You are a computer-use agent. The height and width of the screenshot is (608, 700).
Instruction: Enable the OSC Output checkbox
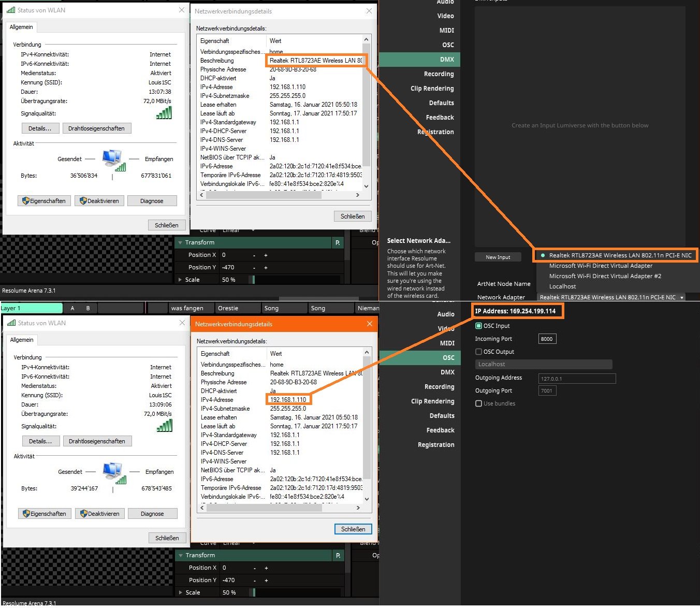pos(478,352)
